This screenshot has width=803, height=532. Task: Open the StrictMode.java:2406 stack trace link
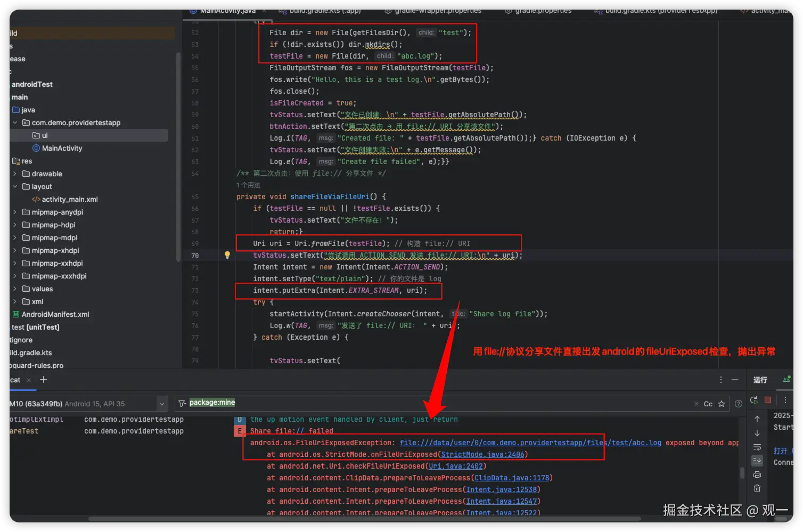[482, 454]
